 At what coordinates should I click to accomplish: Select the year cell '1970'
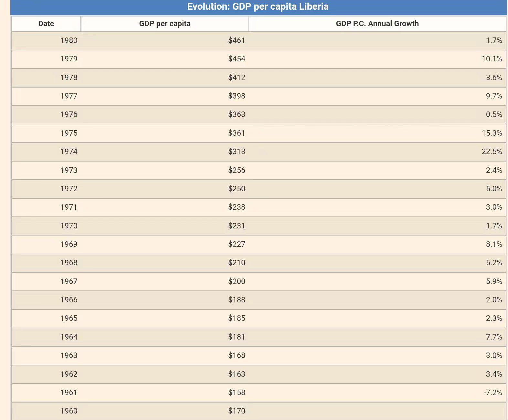click(69, 226)
